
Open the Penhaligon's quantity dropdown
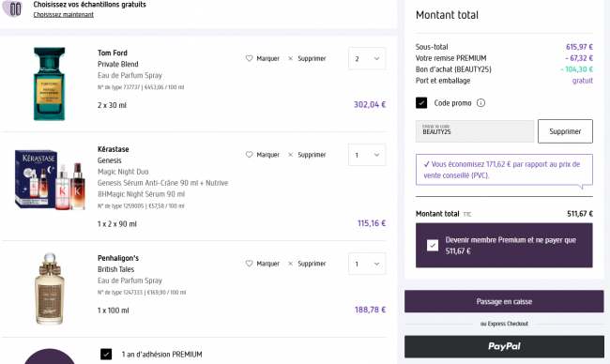coord(367,264)
